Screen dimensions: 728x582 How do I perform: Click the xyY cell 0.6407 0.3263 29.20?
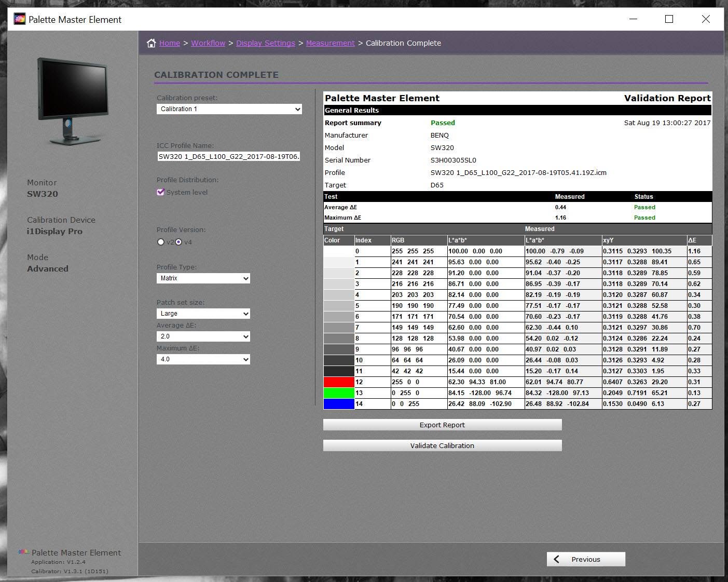click(644, 382)
